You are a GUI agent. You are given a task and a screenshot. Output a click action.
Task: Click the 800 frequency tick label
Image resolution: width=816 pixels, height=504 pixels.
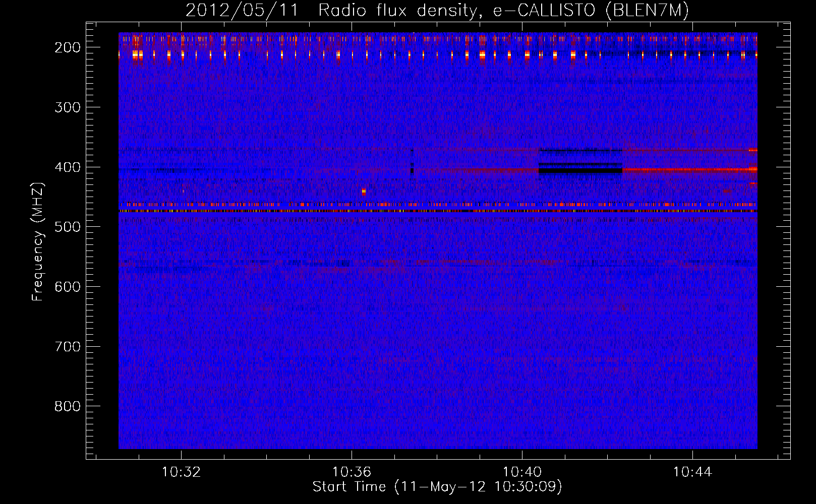coord(68,406)
